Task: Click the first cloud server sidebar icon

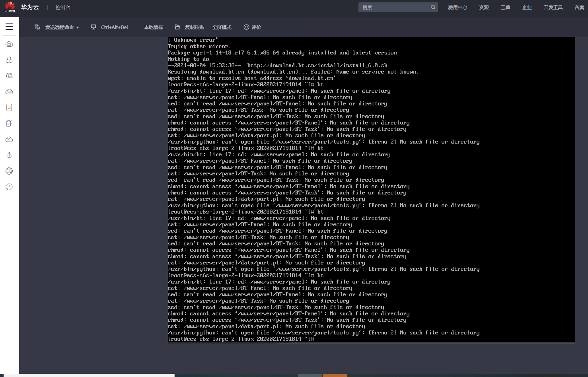Action: 9,44
